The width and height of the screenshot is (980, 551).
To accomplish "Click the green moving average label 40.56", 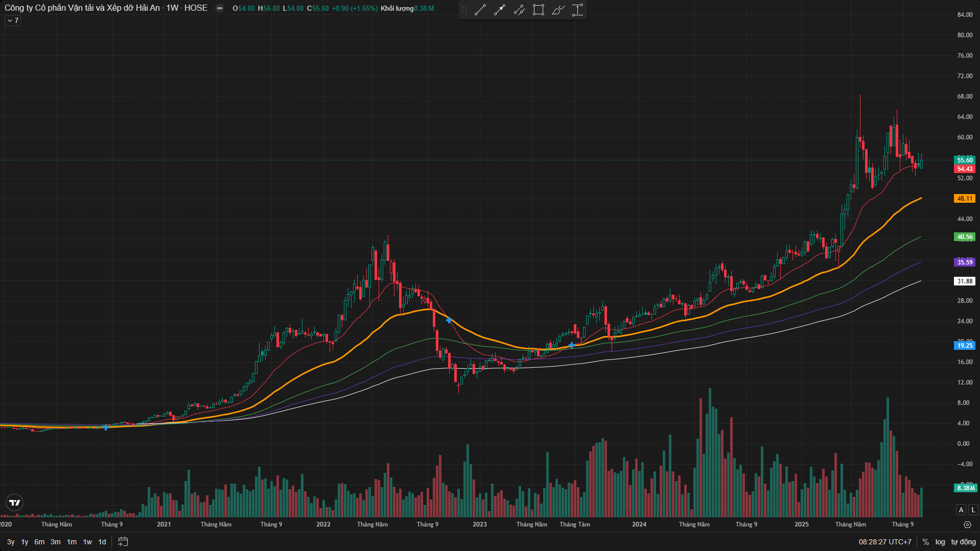I will click(965, 237).
